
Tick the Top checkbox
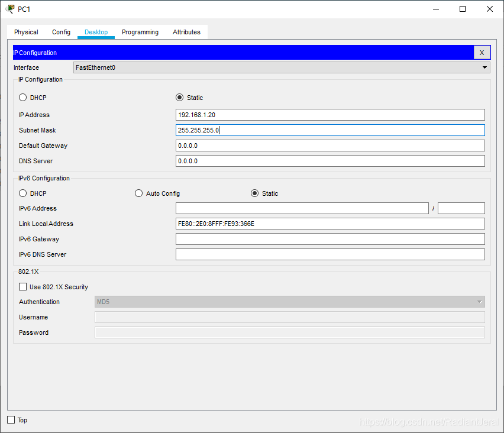click(11, 420)
